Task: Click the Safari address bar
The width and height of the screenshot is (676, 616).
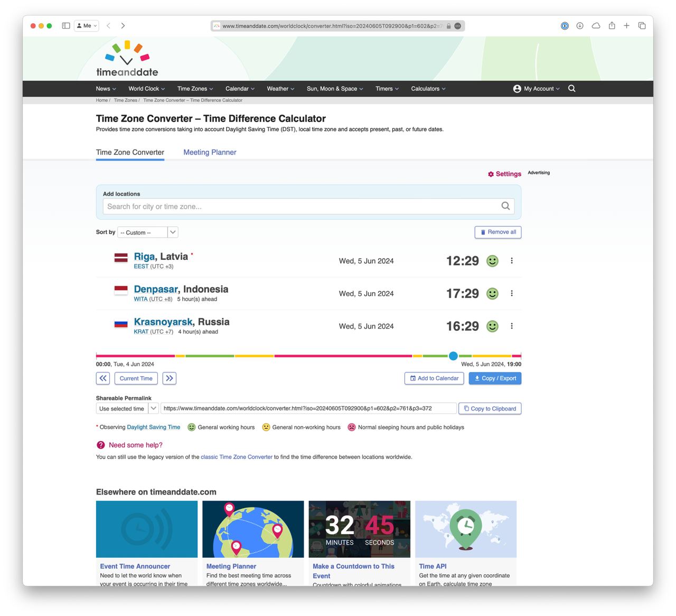Action: [x=337, y=25]
